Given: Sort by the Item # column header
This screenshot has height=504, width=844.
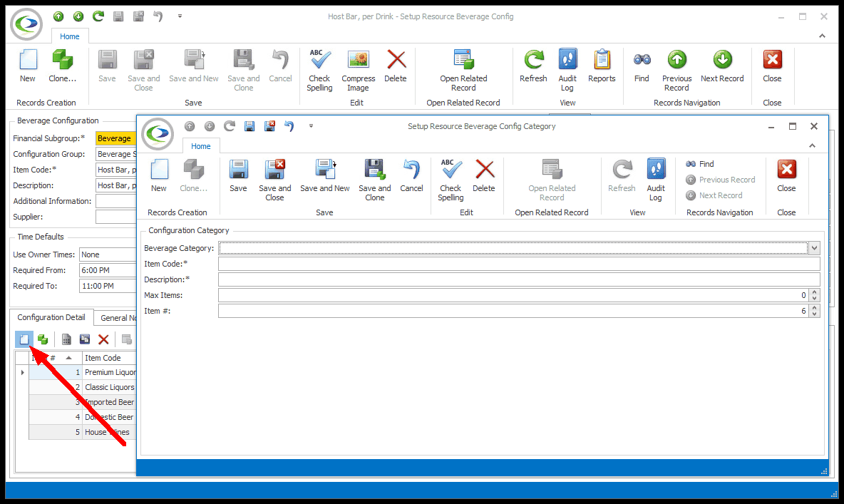Looking at the screenshot, I should click(x=55, y=358).
